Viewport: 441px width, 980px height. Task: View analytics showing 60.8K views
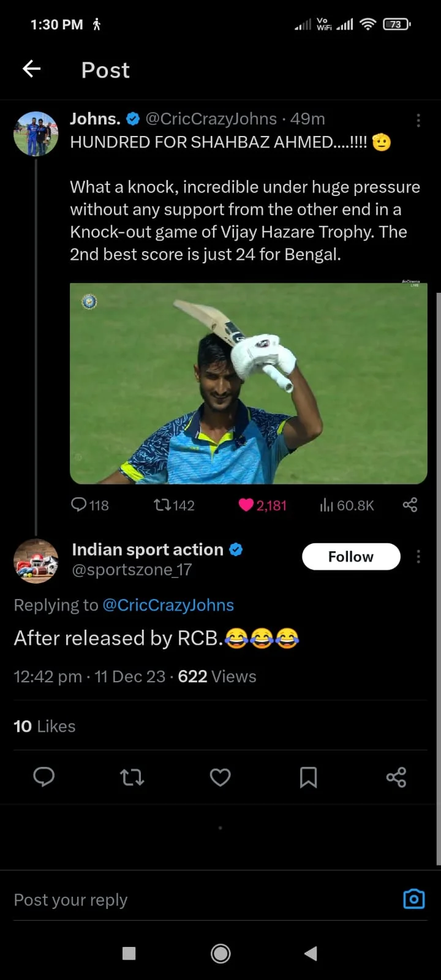click(327, 505)
